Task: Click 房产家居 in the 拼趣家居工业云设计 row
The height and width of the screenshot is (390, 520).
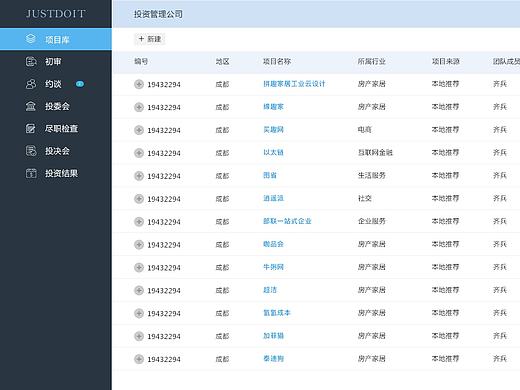Action: click(372, 84)
